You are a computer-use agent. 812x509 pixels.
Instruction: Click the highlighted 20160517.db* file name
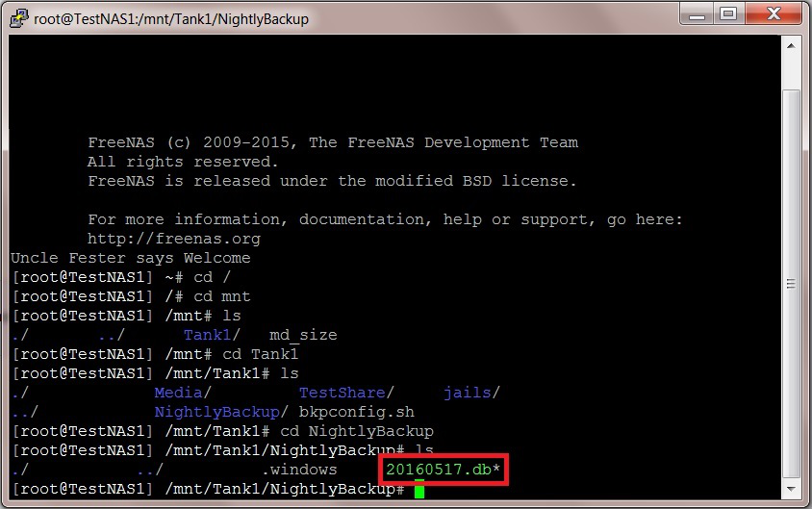443,470
